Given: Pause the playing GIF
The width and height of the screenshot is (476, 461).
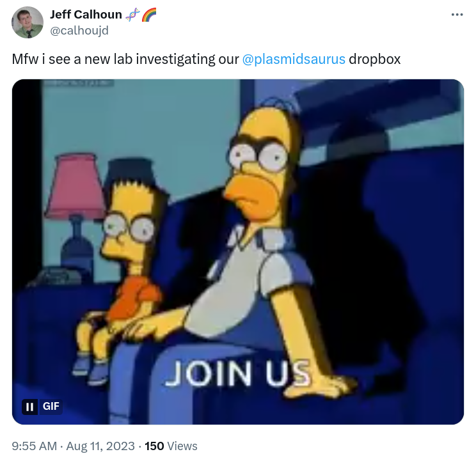Looking at the screenshot, I should click(x=29, y=407).
